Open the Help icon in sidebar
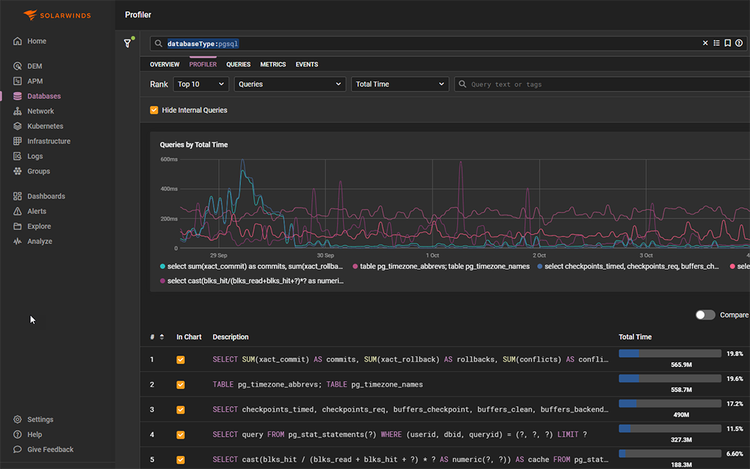This screenshot has height=469, width=750. 18,435
